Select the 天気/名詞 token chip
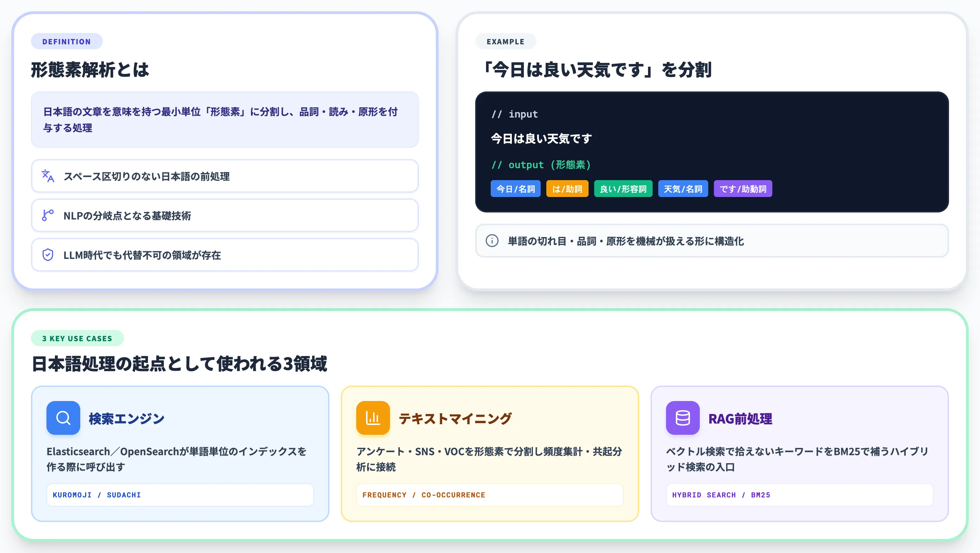The width and height of the screenshot is (980, 553). point(683,189)
